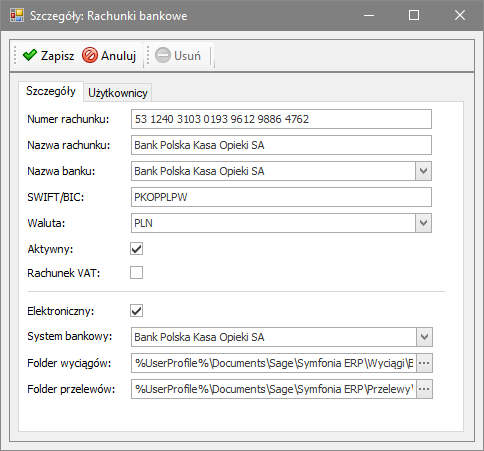Maximize the Rachunki bankowe window
Viewport: 484px width, 451px height.
[414, 15]
